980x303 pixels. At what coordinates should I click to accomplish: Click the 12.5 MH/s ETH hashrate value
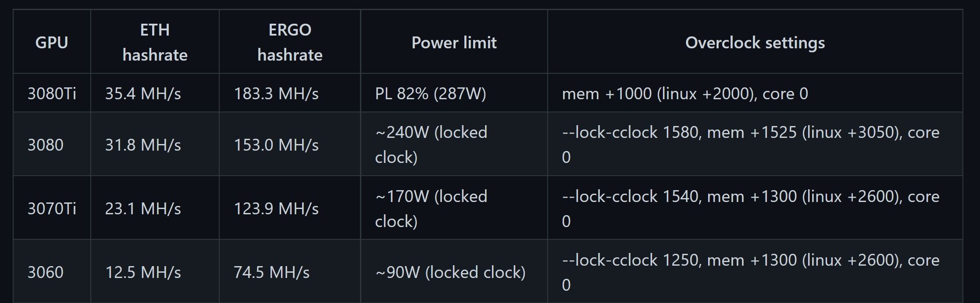[143, 272]
